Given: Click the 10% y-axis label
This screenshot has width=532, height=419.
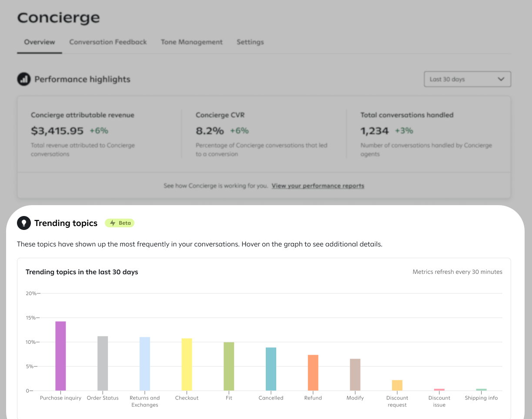Looking at the screenshot, I should [x=31, y=342].
